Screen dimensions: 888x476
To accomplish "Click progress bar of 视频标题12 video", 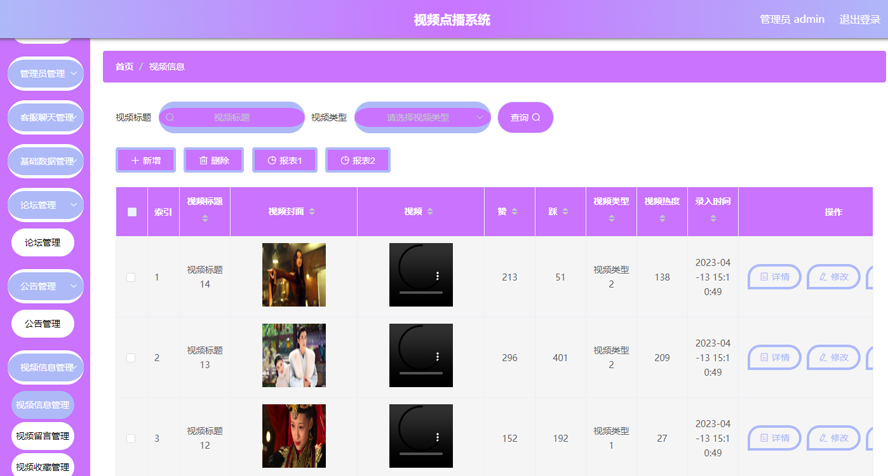I will [421, 454].
